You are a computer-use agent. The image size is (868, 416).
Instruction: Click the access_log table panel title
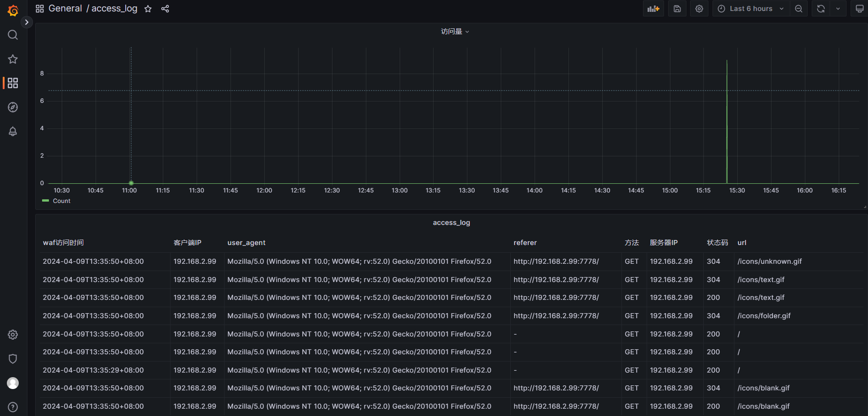(451, 223)
